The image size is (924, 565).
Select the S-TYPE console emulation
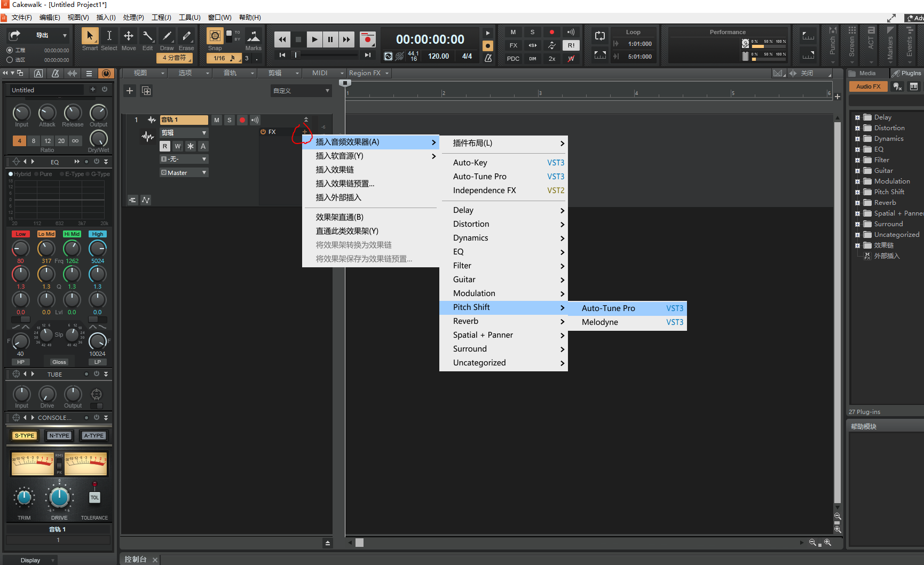pyautogui.click(x=24, y=435)
